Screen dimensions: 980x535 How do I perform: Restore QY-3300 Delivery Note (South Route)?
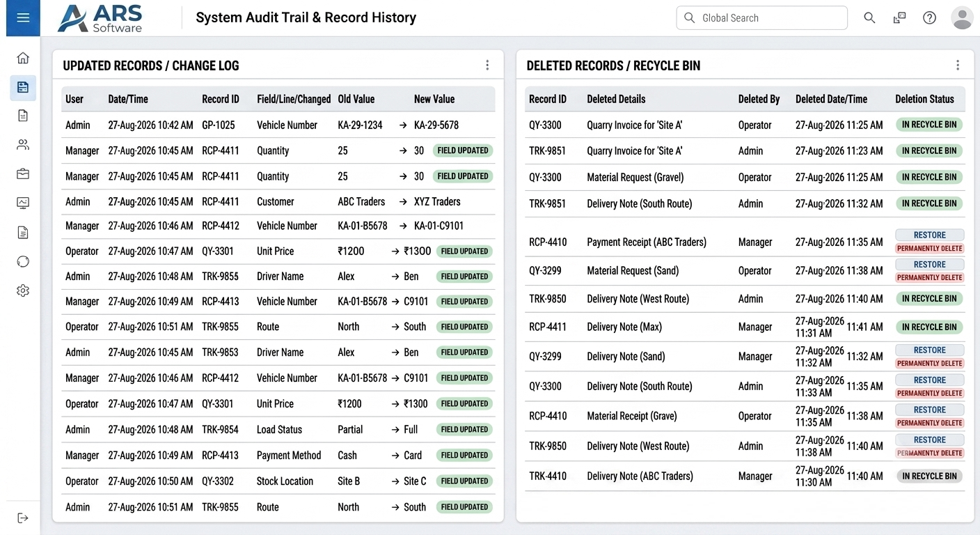pos(929,380)
